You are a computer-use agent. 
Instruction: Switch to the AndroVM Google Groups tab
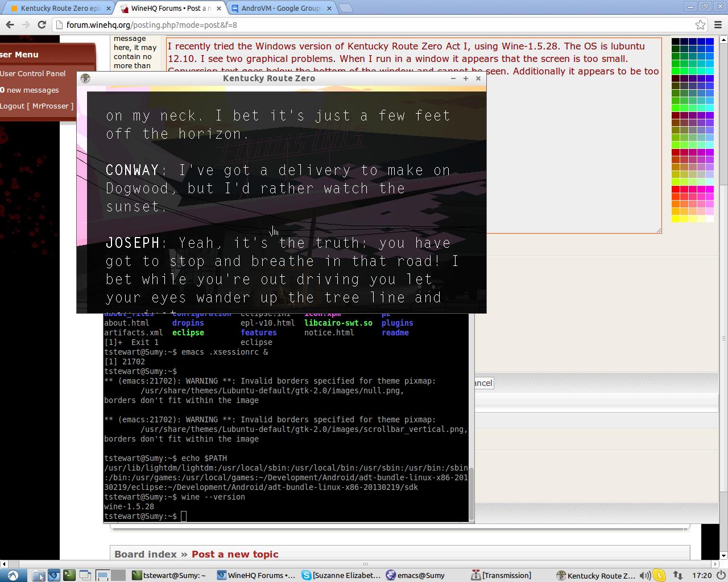coord(281,9)
